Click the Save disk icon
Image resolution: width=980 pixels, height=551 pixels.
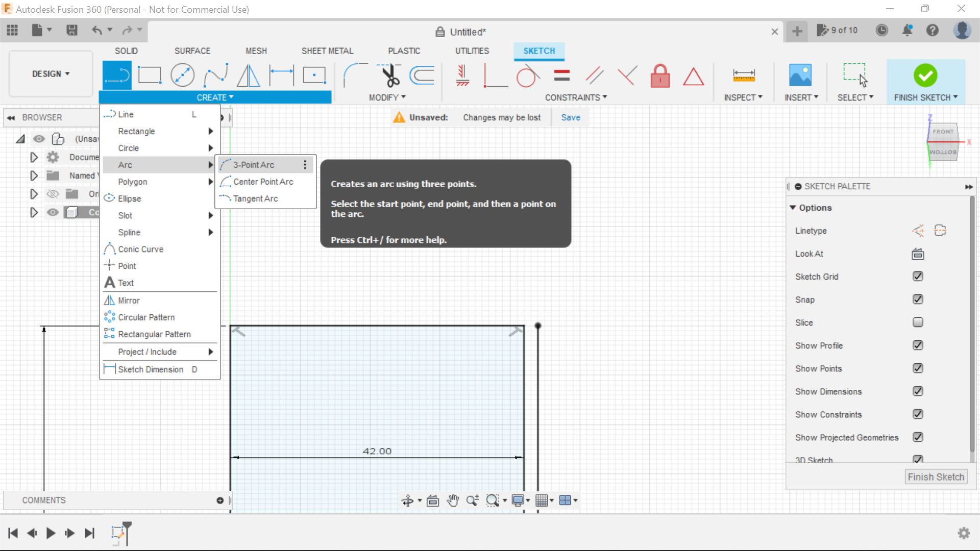(72, 31)
